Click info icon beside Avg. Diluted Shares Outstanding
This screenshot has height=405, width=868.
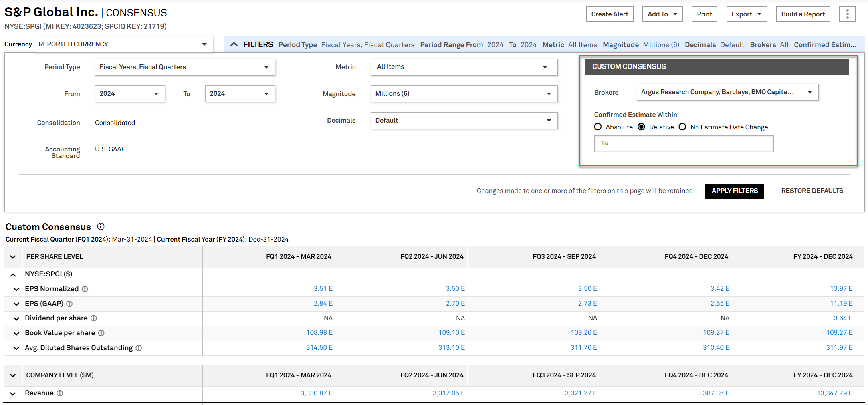click(x=139, y=348)
